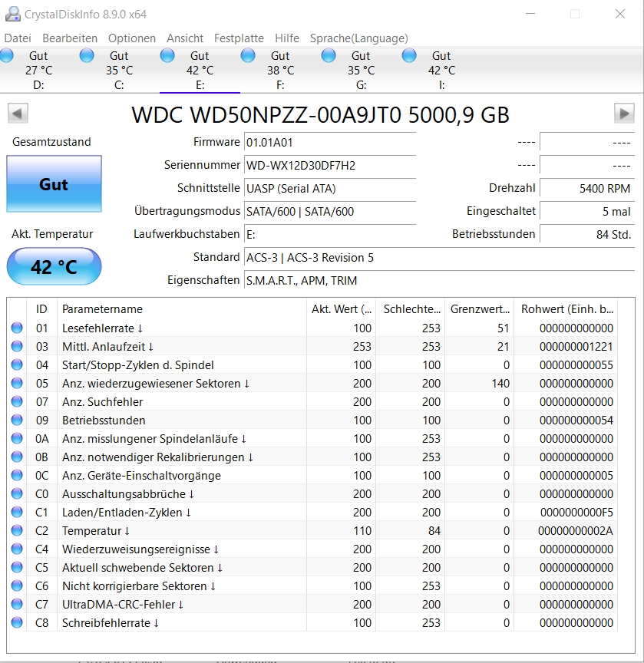This screenshot has height=663, width=644.
Task: Click the Gesamtzustand label
Action: [51, 142]
